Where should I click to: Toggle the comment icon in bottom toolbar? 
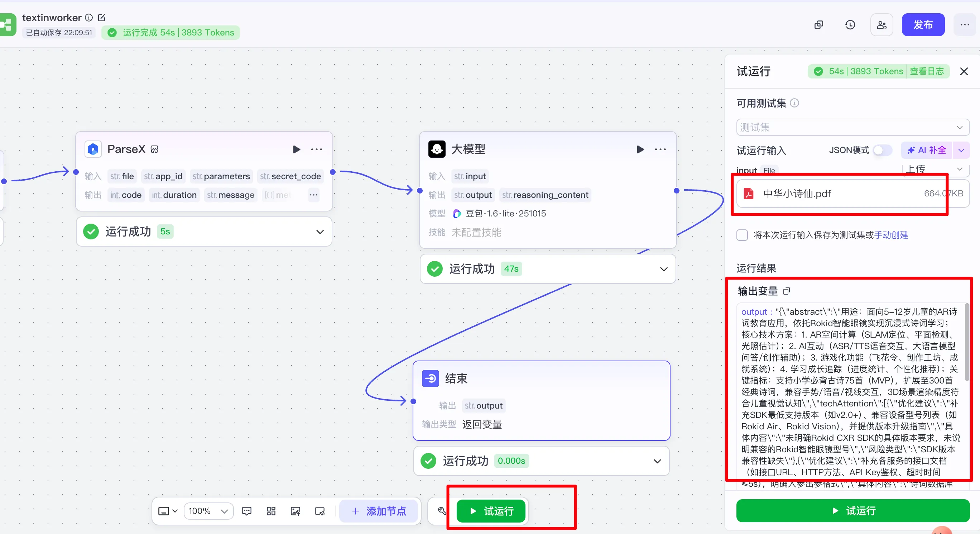pos(246,511)
